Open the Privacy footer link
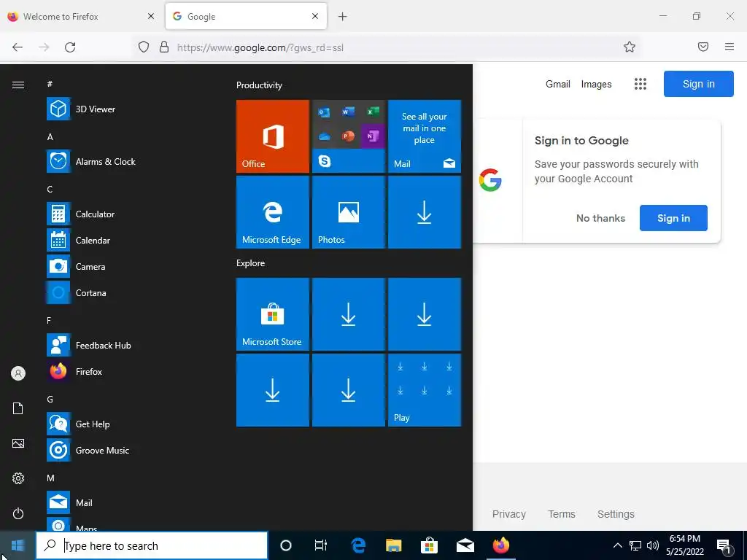The height and width of the screenshot is (560, 747). point(508,514)
